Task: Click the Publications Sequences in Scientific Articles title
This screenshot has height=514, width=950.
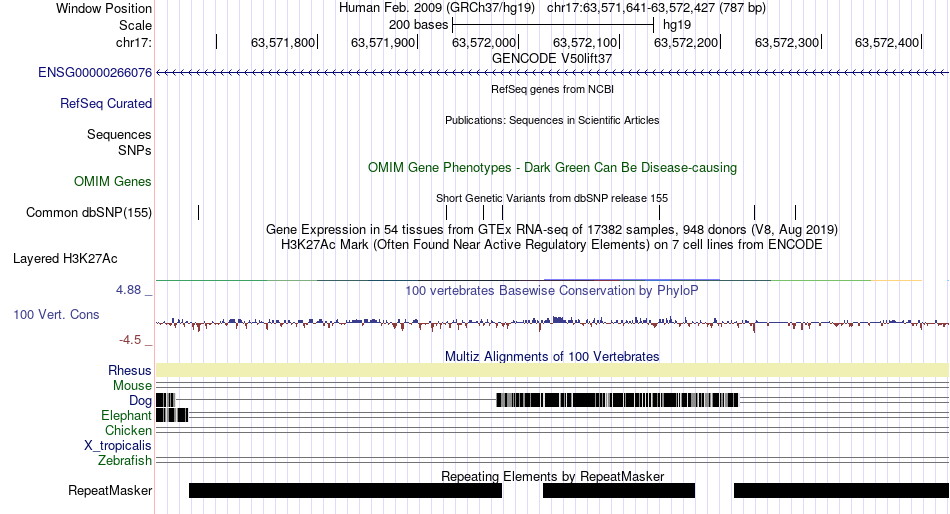Action: tap(552, 120)
